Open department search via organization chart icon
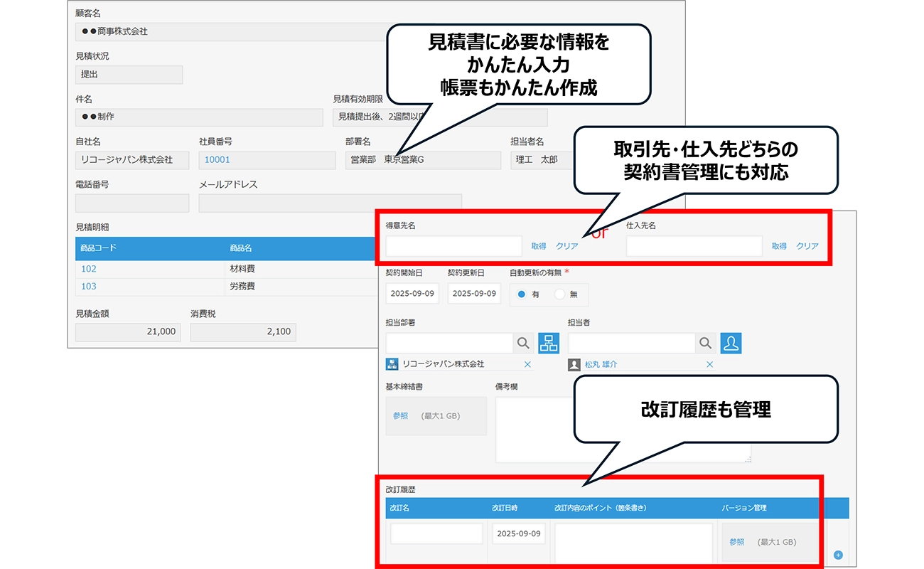924x569 pixels. (549, 342)
